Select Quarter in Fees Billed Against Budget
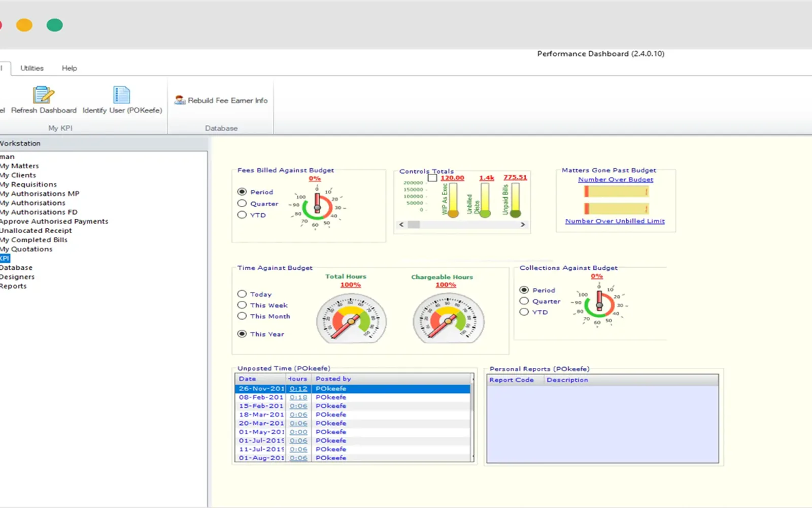Image resolution: width=812 pixels, height=508 pixels. coord(242,203)
